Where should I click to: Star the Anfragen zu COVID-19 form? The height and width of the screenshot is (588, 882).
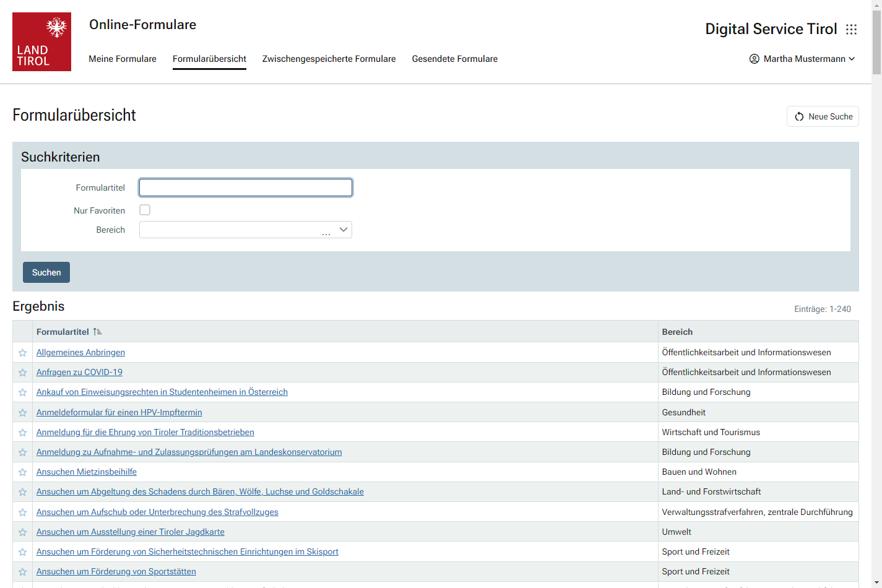point(23,373)
